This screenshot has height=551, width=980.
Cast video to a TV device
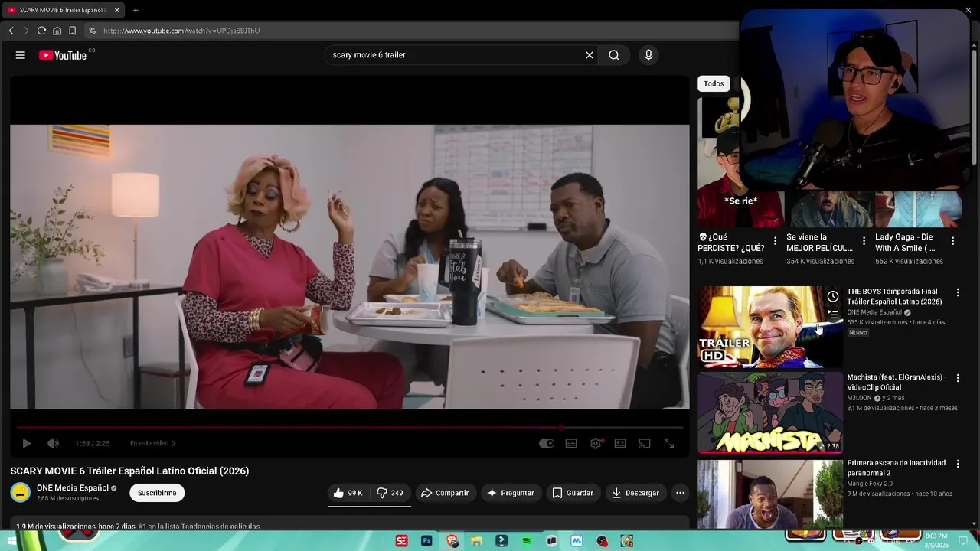(x=645, y=443)
